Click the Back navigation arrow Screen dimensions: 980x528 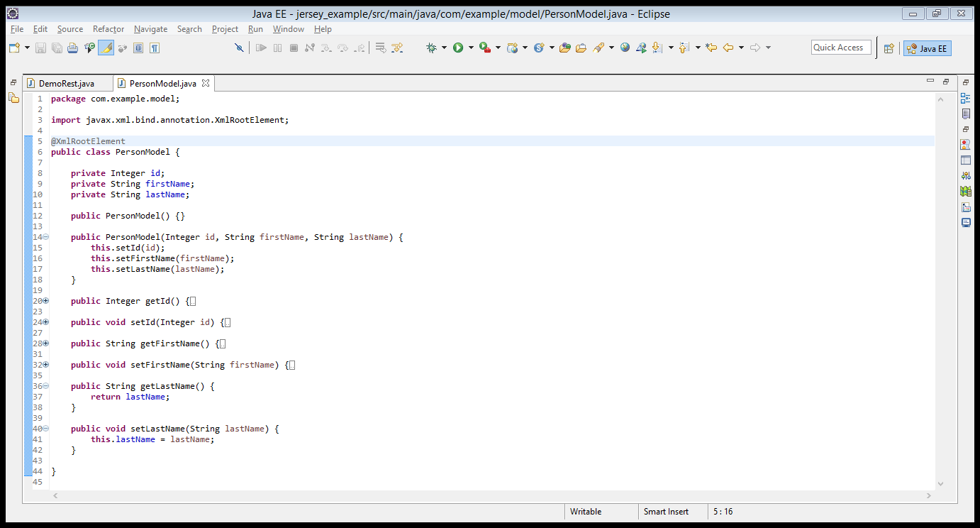pyautogui.click(x=728, y=48)
